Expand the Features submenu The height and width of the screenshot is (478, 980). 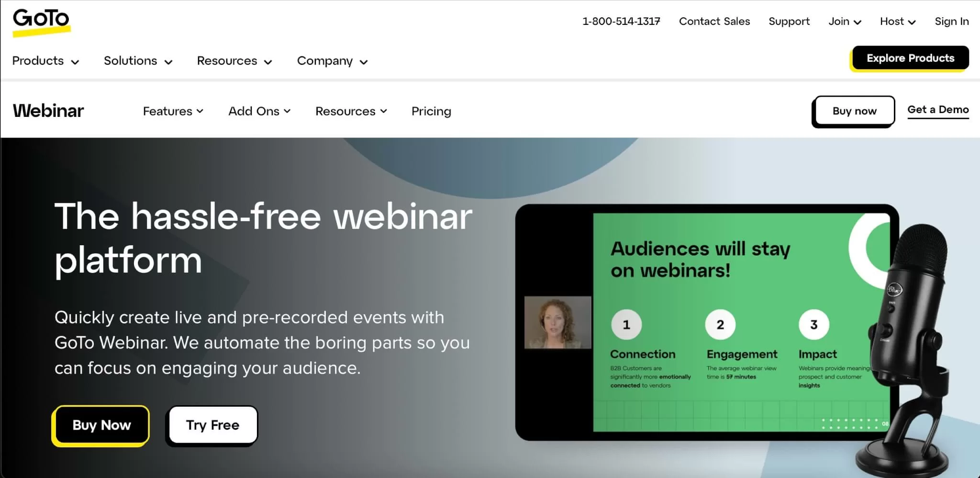(x=173, y=111)
